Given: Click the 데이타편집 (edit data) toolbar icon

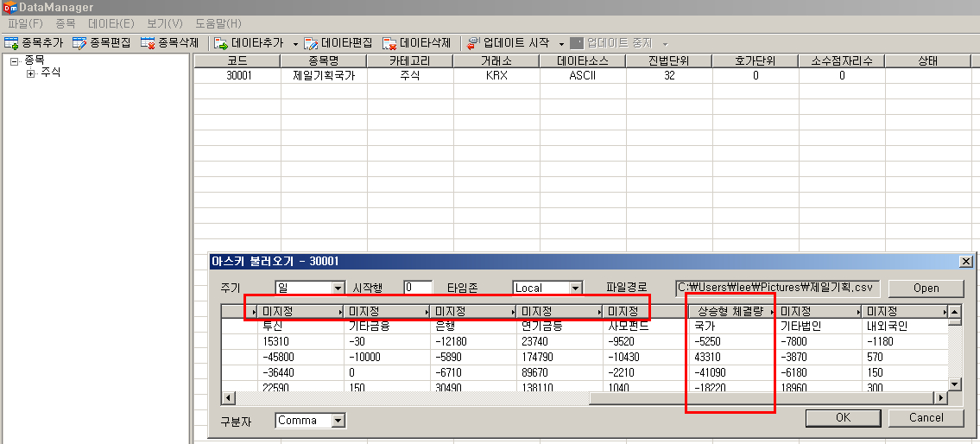Looking at the screenshot, I should [312, 42].
